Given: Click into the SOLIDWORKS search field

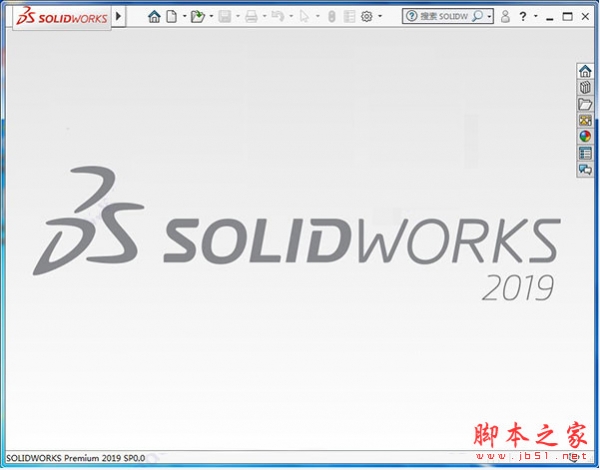Looking at the screenshot, I should click(x=444, y=16).
